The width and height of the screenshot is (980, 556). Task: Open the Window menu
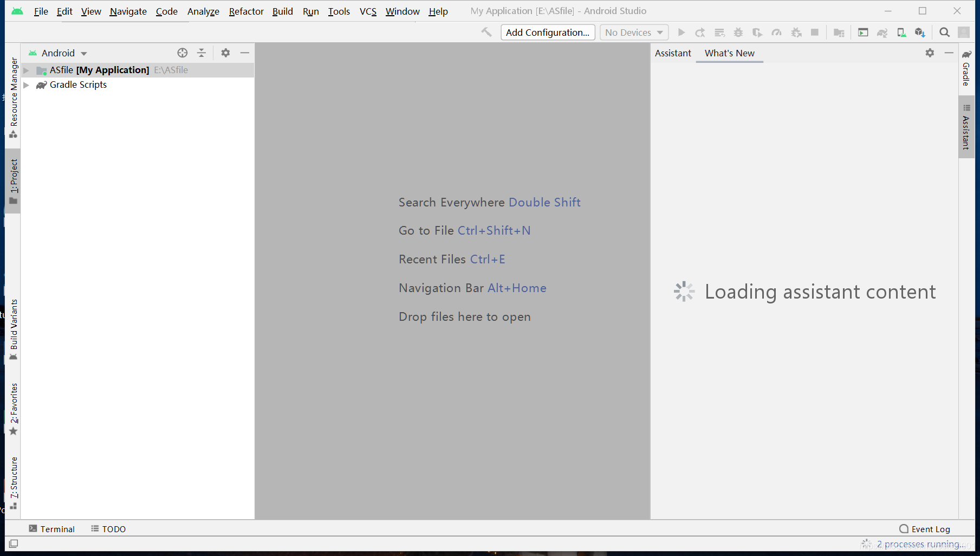point(403,11)
